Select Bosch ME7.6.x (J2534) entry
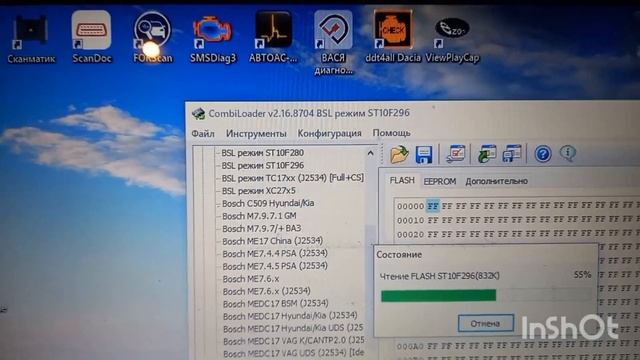This screenshot has height=360, width=640. tap(267, 291)
